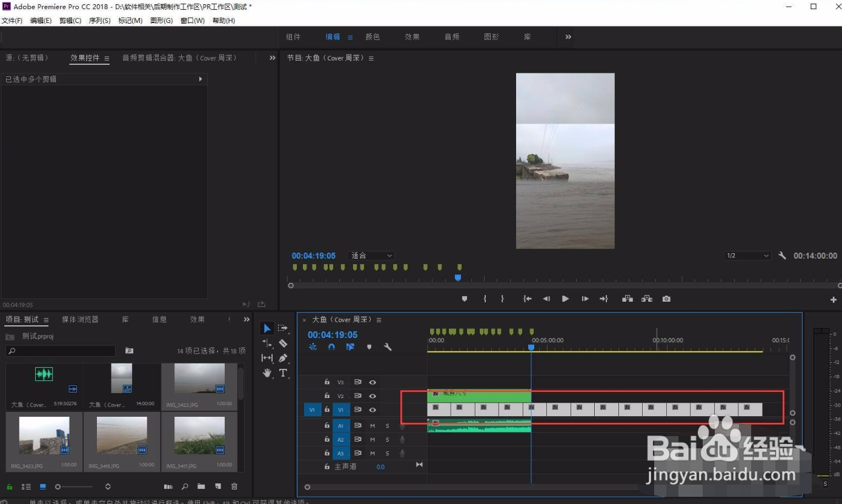Image resolution: width=842 pixels, height=504 pixels.
Task: Open the zoom level '适合' dropdown
Action: point(371,256)
